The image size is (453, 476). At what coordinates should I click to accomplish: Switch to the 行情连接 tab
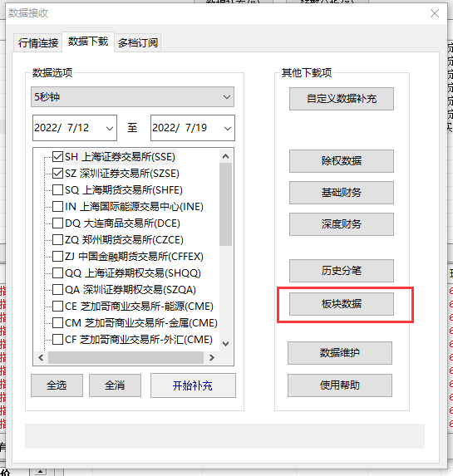point(38,43)
